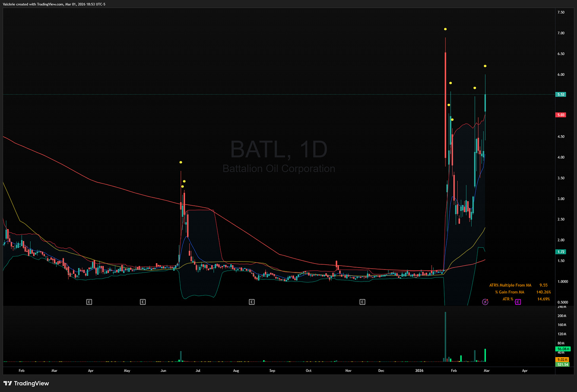
Task: Click the 2.50 price scale tick
Action: (x=561, y=219)
